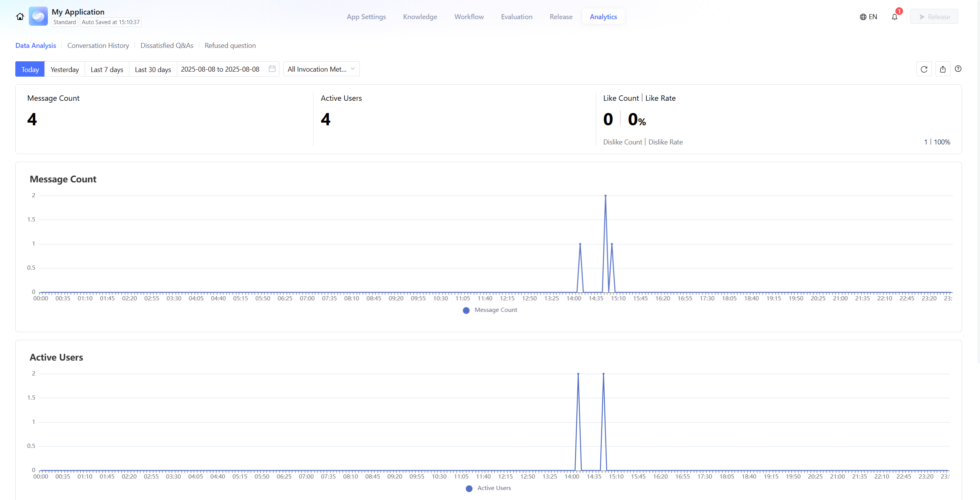Click the Release button

pyautogui.click(x=934, y=17)
